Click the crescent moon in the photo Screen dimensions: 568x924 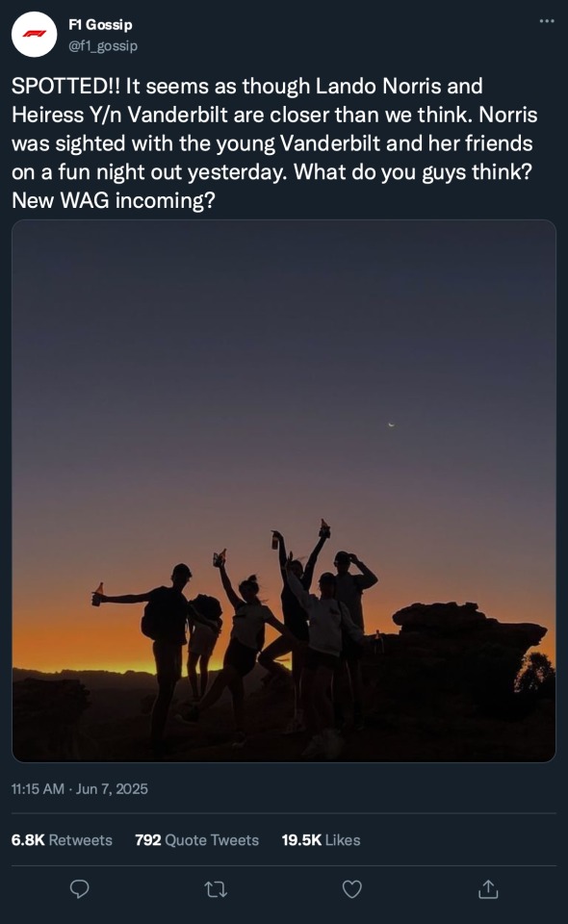pos(391,424)
